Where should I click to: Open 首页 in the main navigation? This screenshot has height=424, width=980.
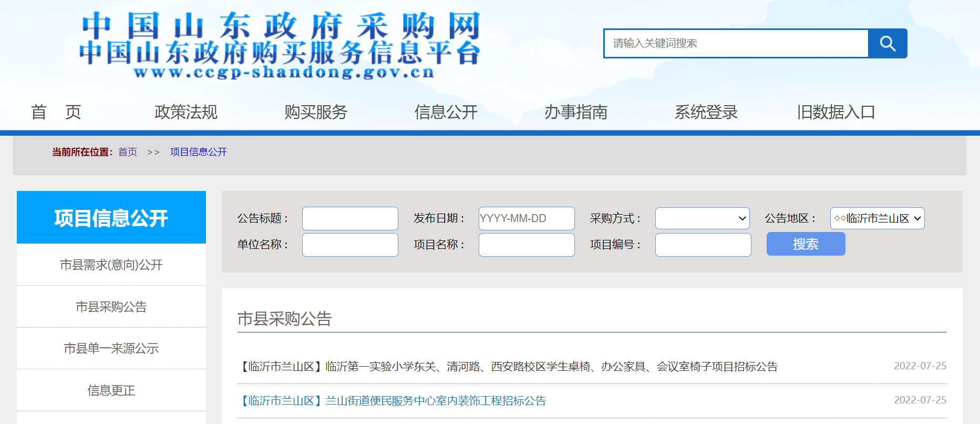(x=56, y=112)
